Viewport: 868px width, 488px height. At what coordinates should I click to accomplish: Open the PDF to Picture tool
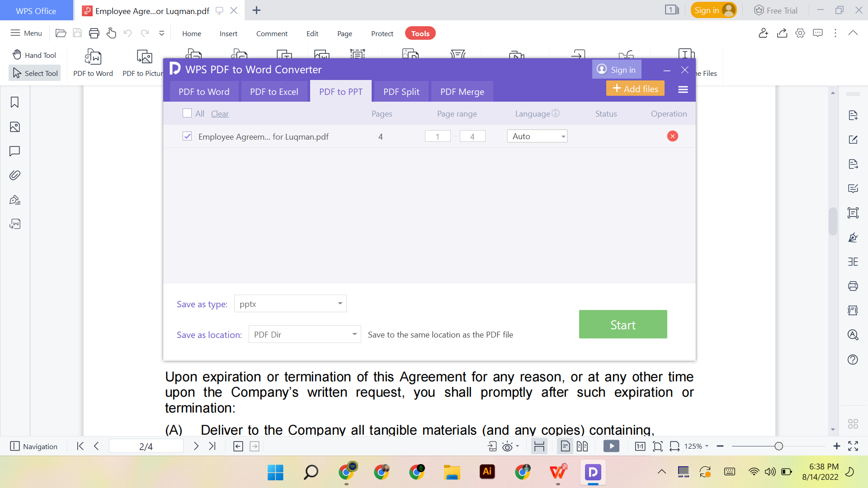point(144,63)
